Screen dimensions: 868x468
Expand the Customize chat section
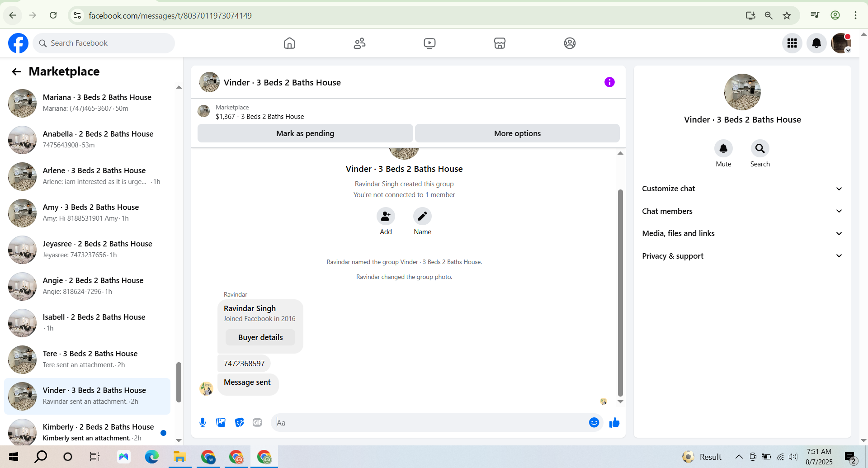[742, 189]
